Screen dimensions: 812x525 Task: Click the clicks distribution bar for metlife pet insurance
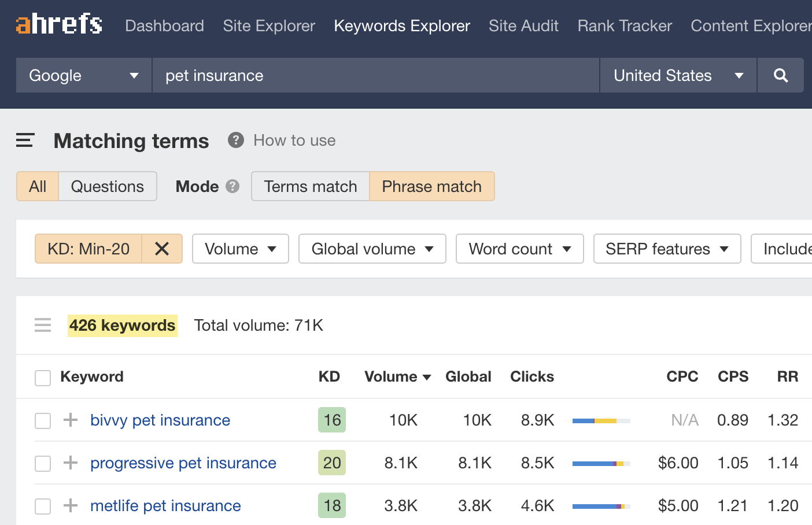[x=600, y=505]
